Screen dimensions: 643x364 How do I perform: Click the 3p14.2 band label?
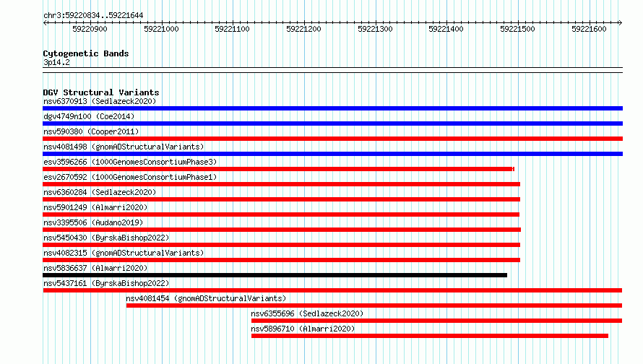click(x=56, y=63)
